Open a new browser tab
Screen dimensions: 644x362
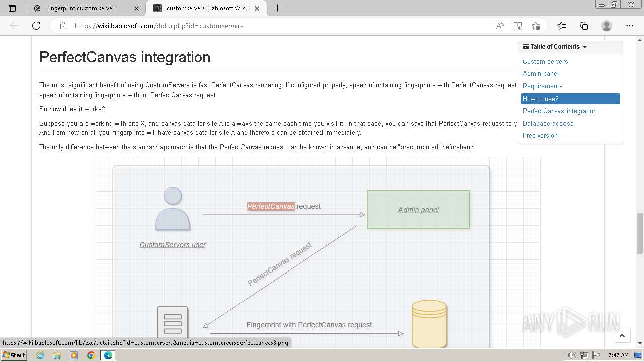click(x=277, y=8)
